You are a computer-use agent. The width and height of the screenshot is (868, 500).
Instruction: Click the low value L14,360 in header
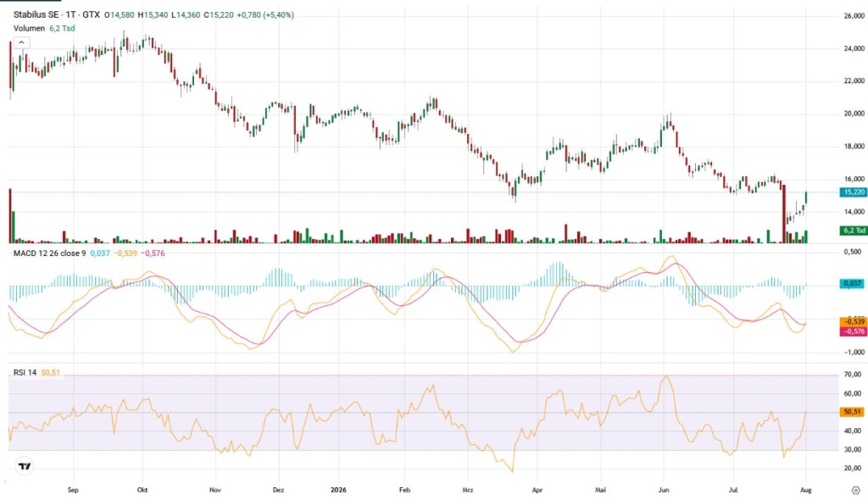pyautogui.click(x=186, y=15)
